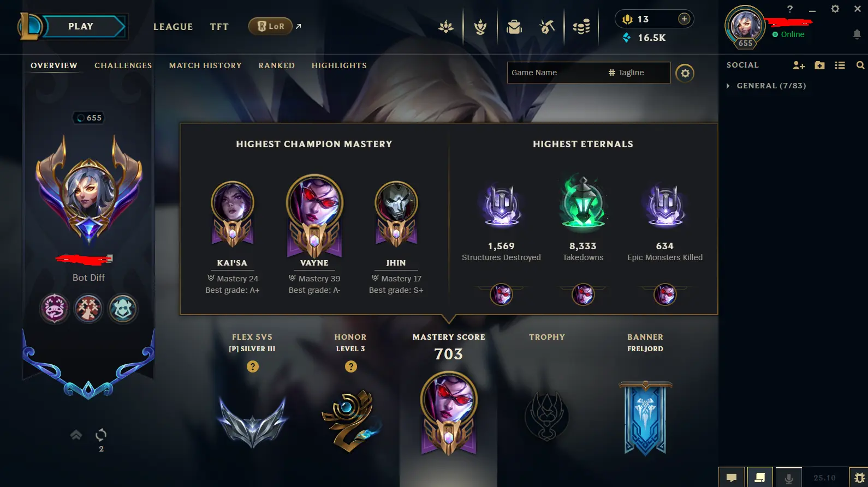Switch to the CHALLENGES tab
Screen dimensions: 868x487
click(x=123, y=65)
